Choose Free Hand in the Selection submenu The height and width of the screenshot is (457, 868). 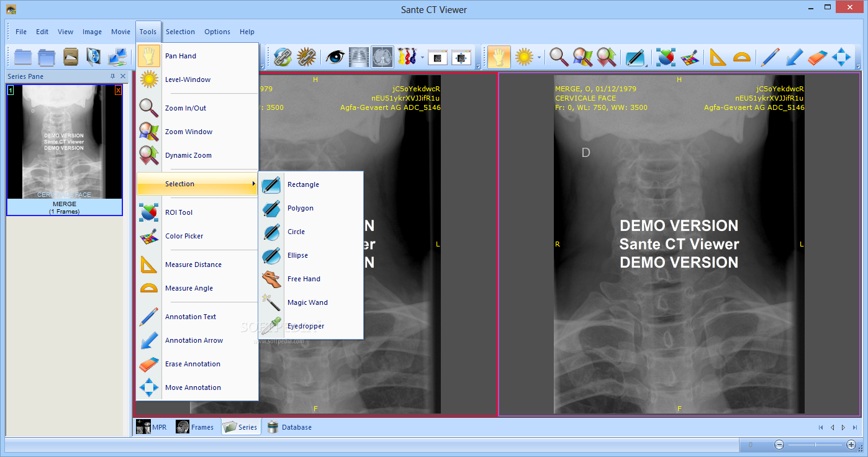[x=311, y=279]
